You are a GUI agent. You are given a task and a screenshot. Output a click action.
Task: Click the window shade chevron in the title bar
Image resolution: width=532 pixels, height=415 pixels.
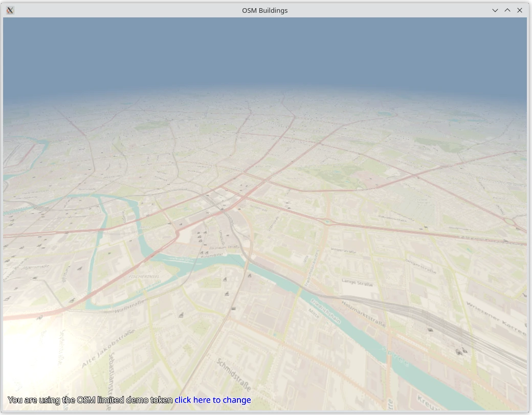coord(495,10)
